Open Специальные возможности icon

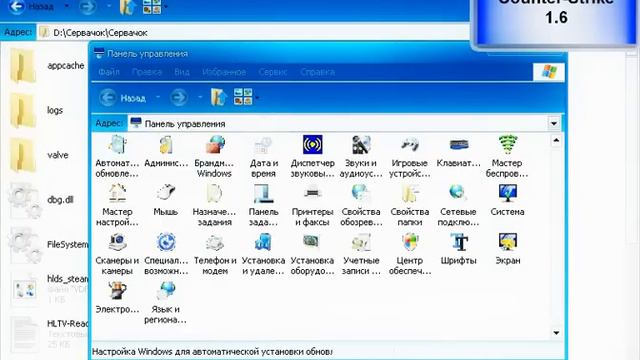click(166, 254)
